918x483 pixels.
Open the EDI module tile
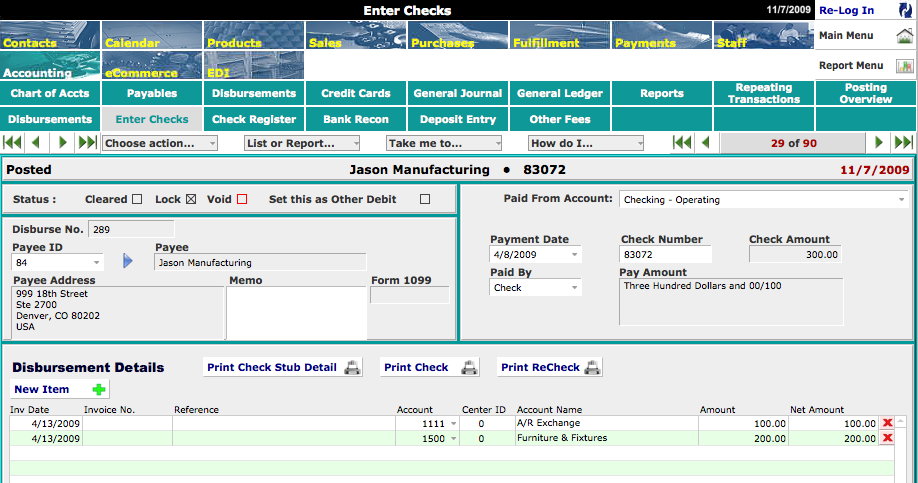254,65
